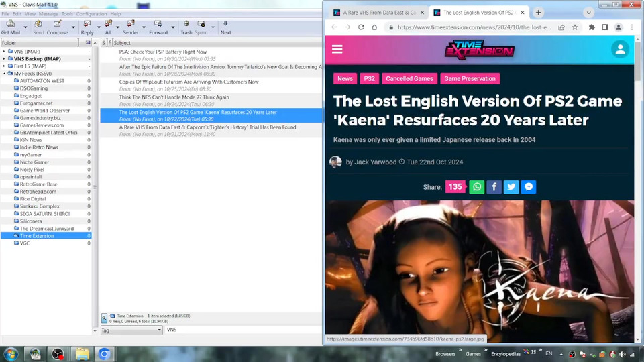Open the Configuration menu
Image resolution: width=644 pixels, height=362 pixels.
pyautogui.click(x=92, y=14)
